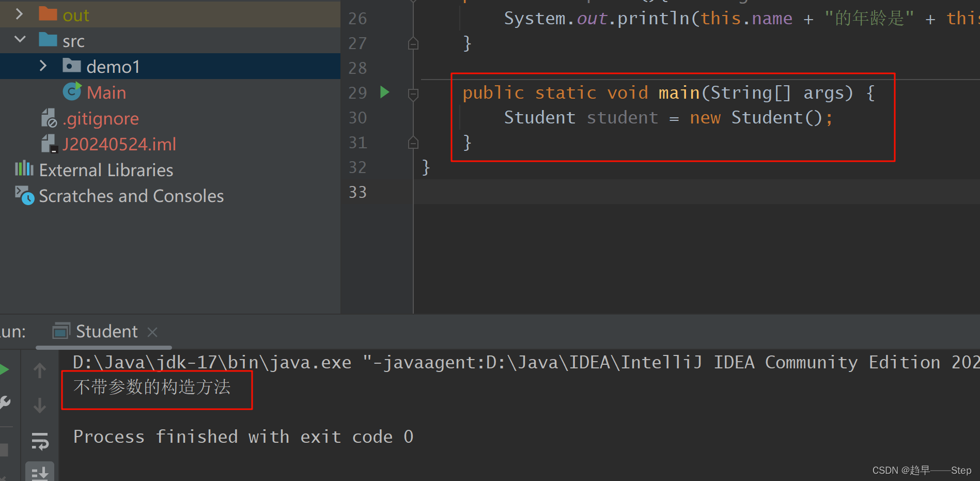Select the src folder icon
This screenshot has height=481, width=980.
click(x=48, y=40)
